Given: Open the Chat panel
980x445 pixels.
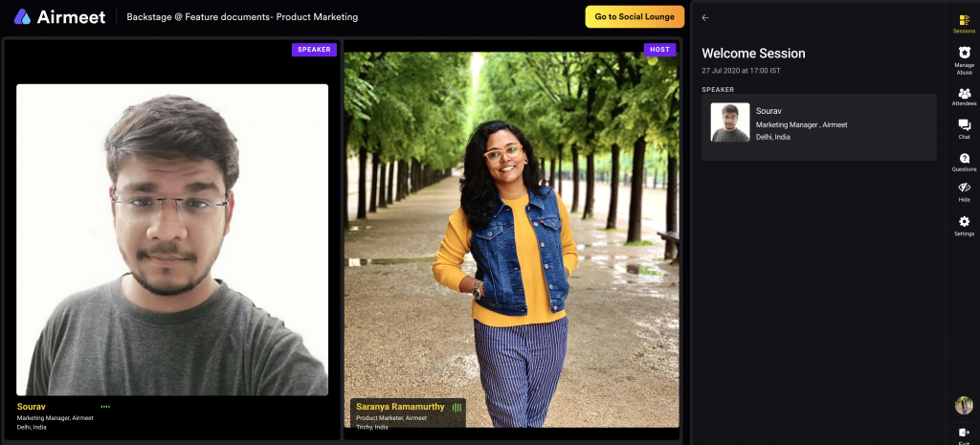Looking at the screenshot, I should [x=964, y=128].
